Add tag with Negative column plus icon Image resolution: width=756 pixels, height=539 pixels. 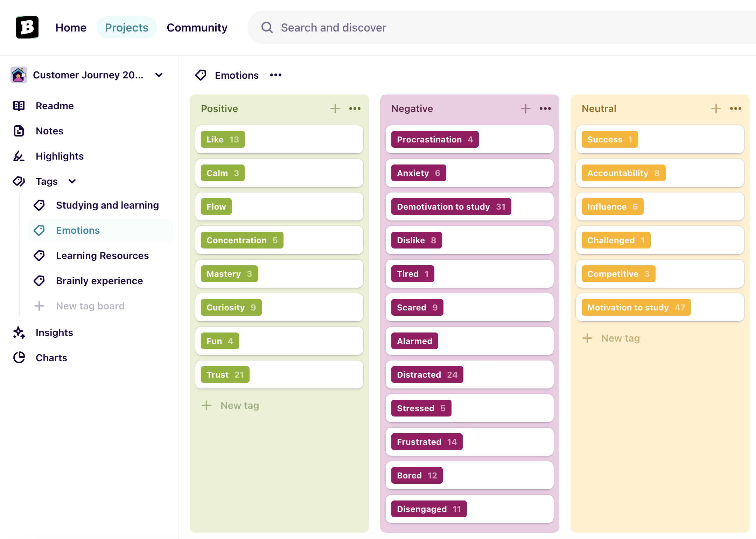(x=526, y=108)
